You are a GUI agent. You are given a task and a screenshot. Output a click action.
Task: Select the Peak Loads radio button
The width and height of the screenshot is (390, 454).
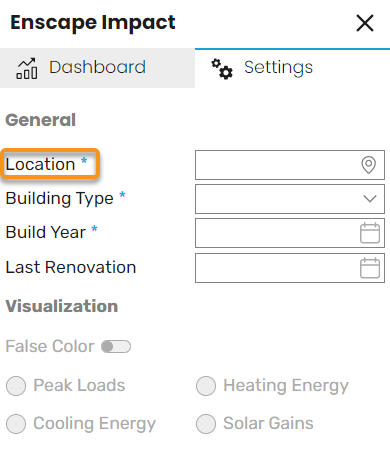[16, 386]
